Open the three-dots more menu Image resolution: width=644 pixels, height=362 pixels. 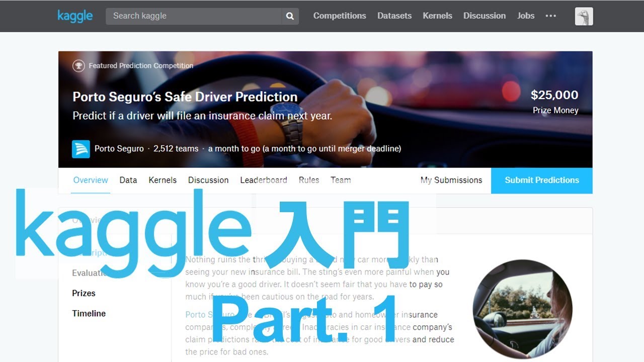pyautogui.click(x=551, y=16)
